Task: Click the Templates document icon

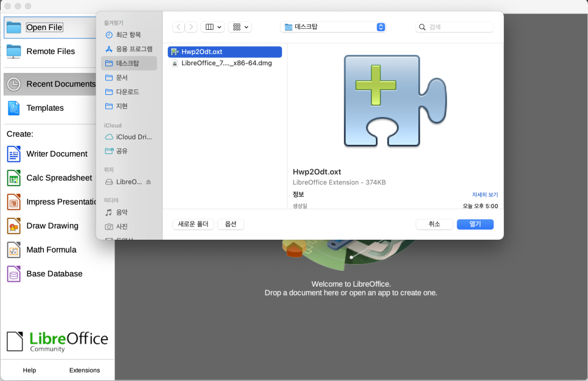Action: 13,108
